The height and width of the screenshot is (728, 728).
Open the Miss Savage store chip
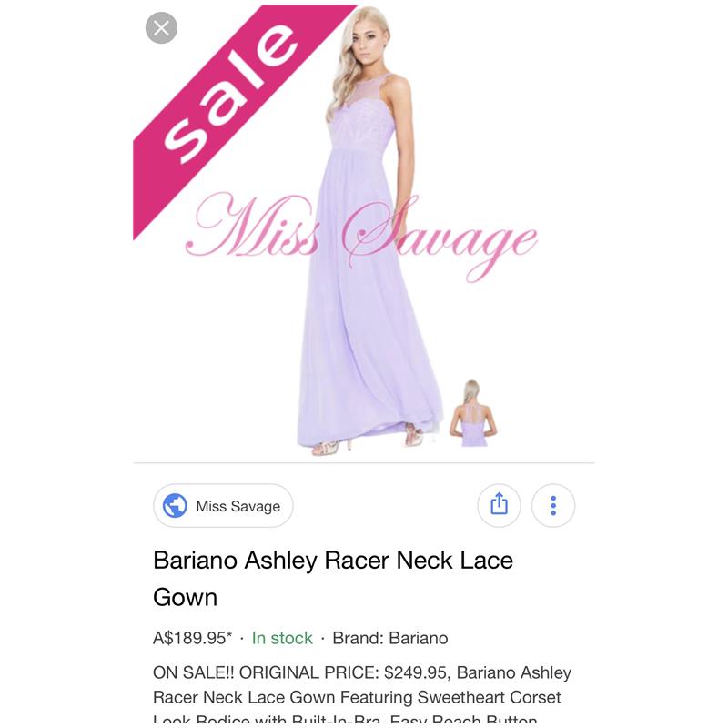pyautogui.click(x=223, y=505)
